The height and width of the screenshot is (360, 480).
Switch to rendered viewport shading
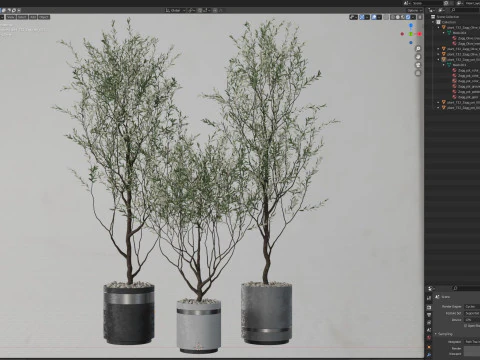coord(408,17)
